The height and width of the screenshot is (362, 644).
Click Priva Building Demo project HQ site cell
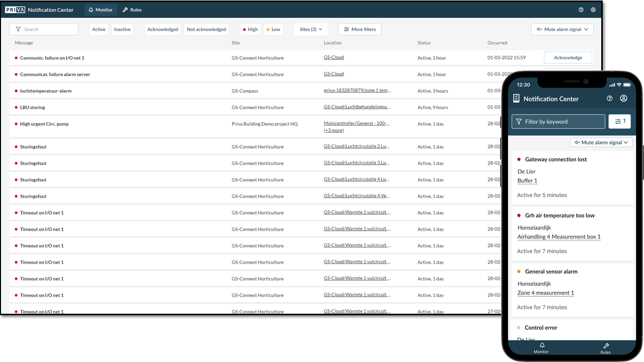pos(265,124)
